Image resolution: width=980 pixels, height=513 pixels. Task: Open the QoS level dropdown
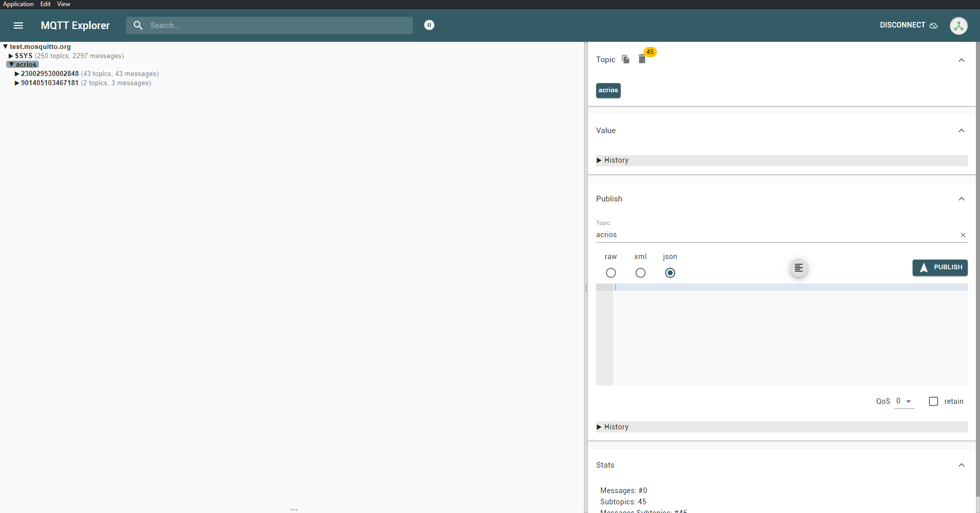coord(904,401)
